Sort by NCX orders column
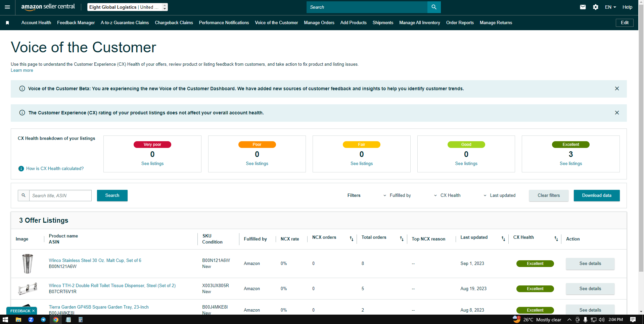The height and width of the screenshot is (324, 644). click(x=352, y=239)
